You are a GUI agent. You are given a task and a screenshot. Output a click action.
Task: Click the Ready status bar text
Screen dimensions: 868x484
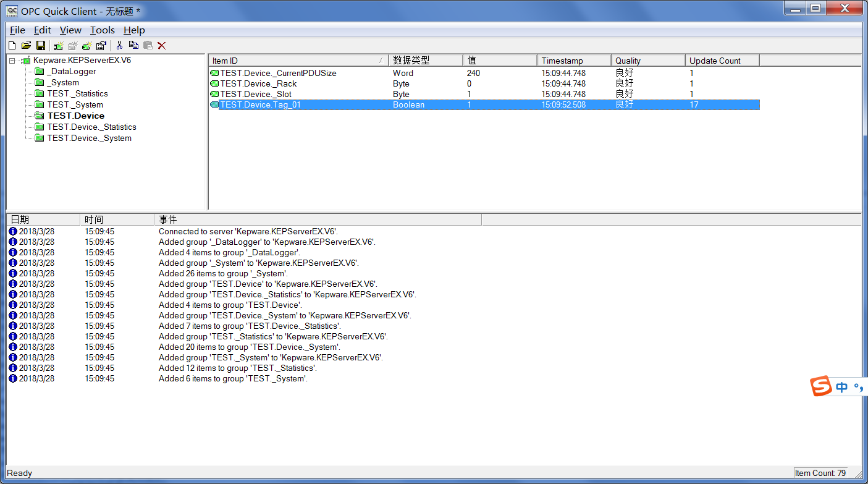point(20,473)
